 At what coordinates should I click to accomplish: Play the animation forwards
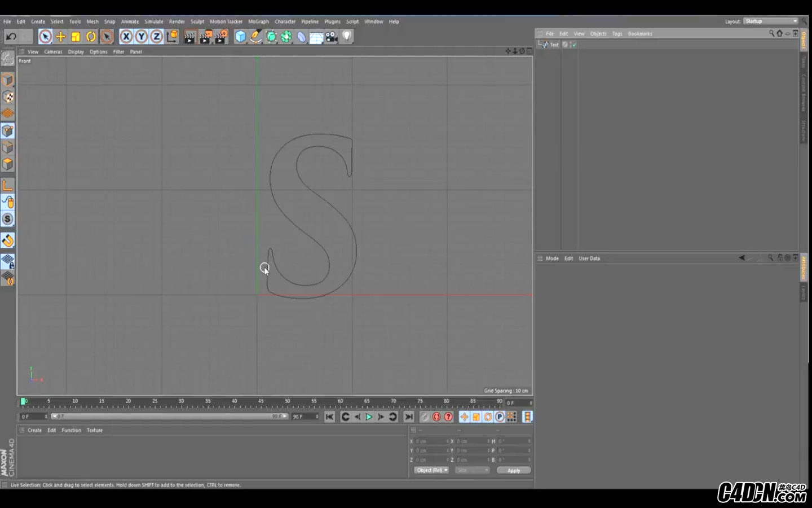click(x=369, y=417)
